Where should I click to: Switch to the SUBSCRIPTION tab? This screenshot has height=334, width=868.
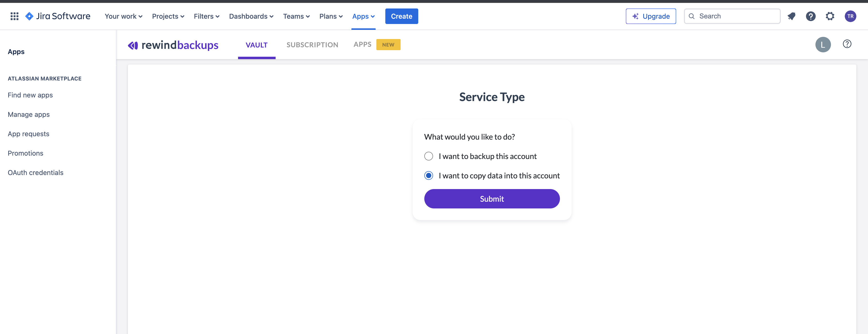[312, 45]
